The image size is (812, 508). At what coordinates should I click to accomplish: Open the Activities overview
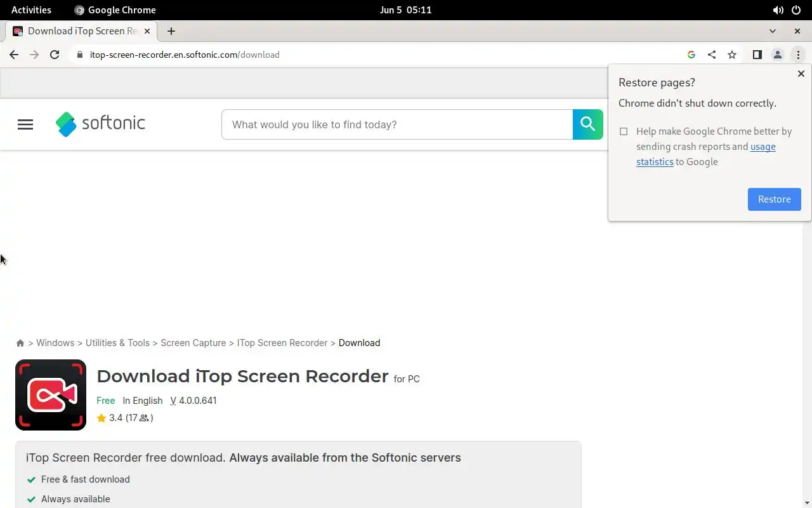pos(31,10)
